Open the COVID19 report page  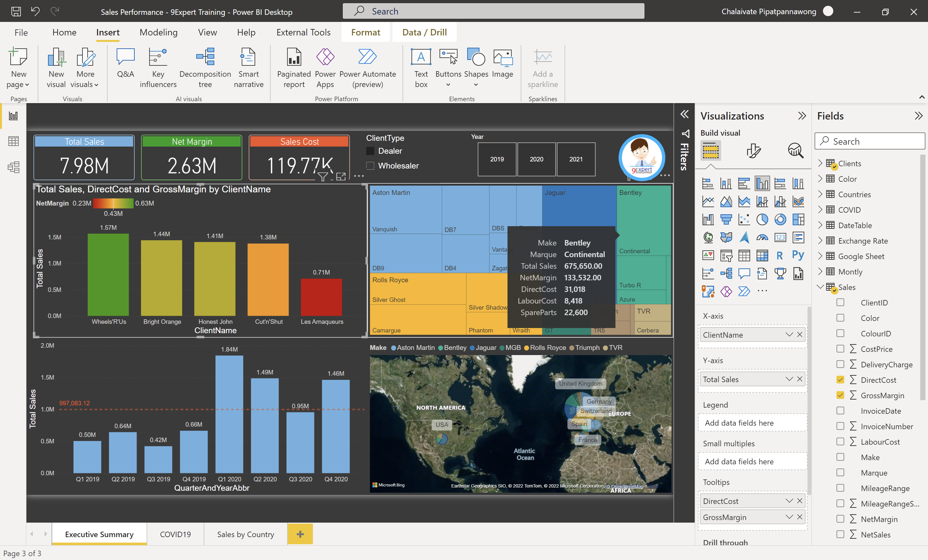[x=175, y=534]
